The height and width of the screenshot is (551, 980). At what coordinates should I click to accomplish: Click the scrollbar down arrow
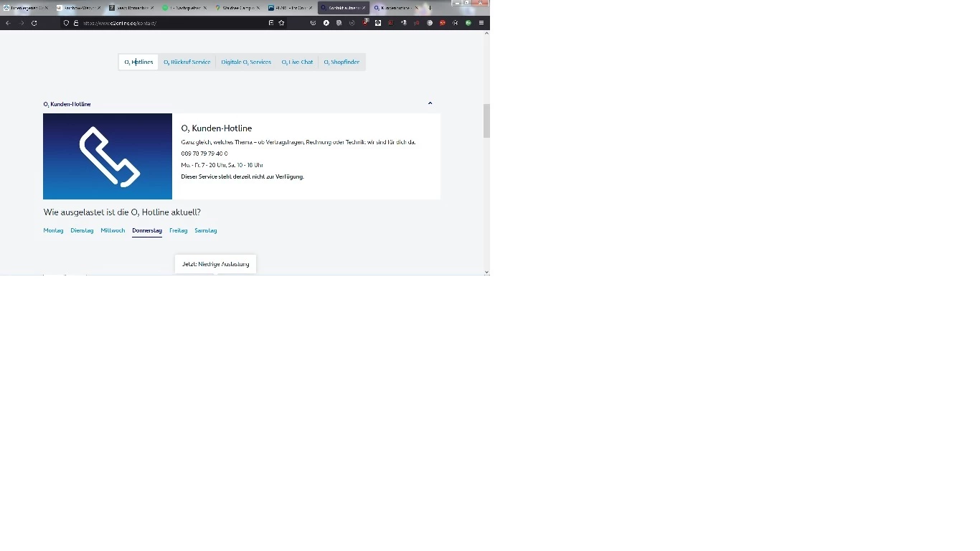[487, 272]
